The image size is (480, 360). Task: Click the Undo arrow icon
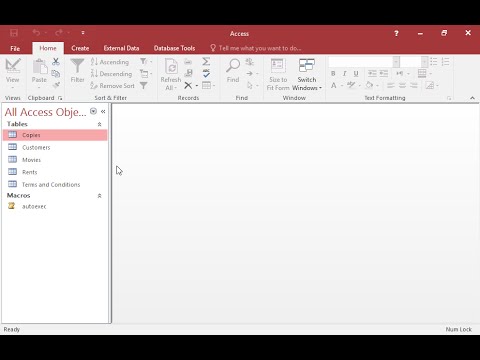pyautogui.click(x=37, y=33)
